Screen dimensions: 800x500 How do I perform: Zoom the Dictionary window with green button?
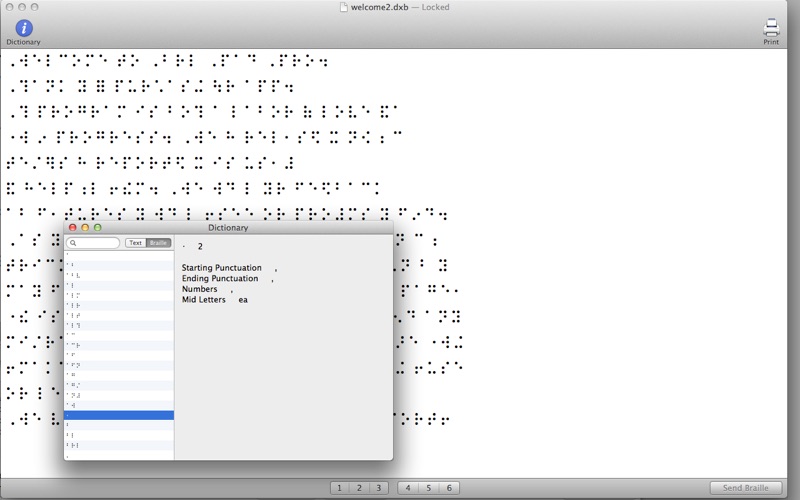pos(97,228)
